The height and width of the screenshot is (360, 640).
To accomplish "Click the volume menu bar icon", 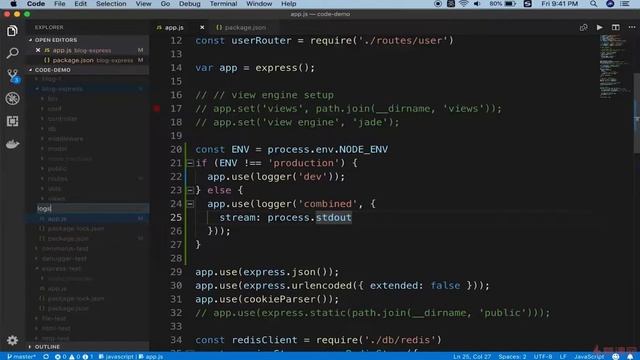I will 476,4.
